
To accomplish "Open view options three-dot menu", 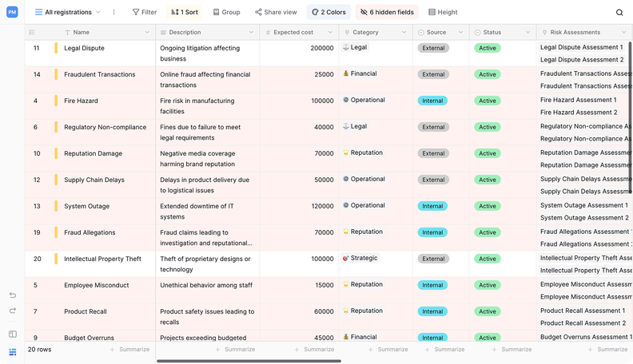I will pos(113,13).
